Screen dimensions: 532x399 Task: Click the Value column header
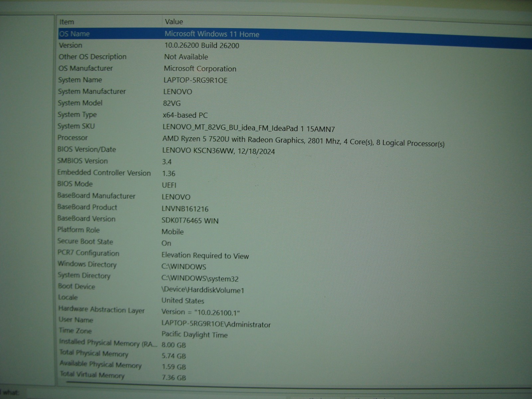pos(174,22)
